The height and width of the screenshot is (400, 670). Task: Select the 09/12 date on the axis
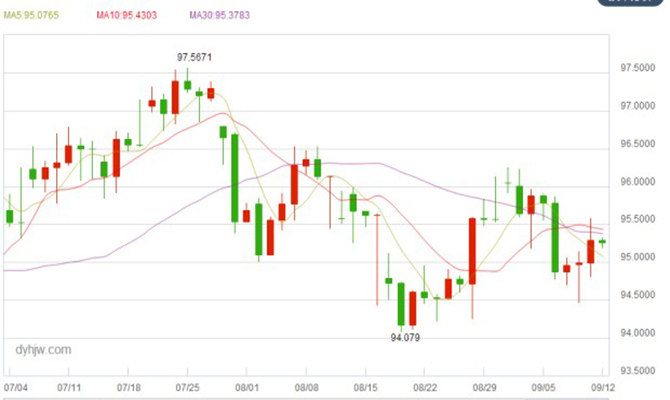[602, 385]
